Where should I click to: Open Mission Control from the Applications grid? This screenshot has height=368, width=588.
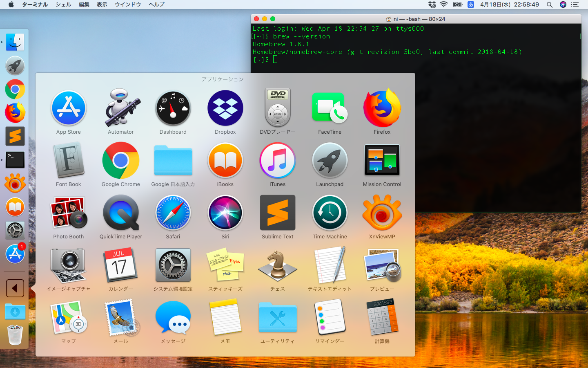pyautogui.click(x=382, y=161)
